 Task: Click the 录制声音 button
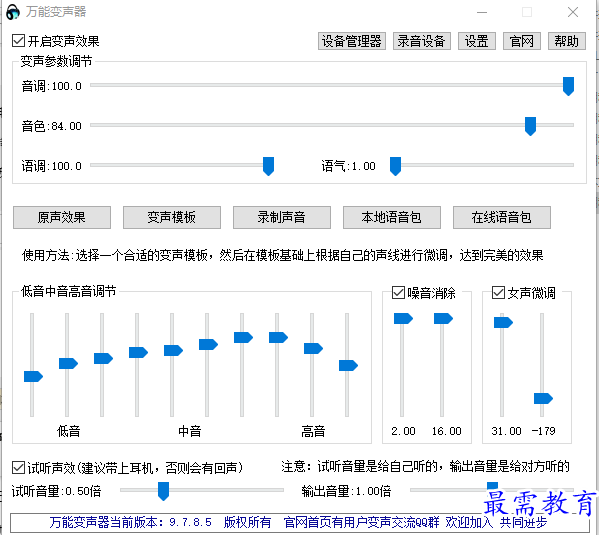click(282, 218)
